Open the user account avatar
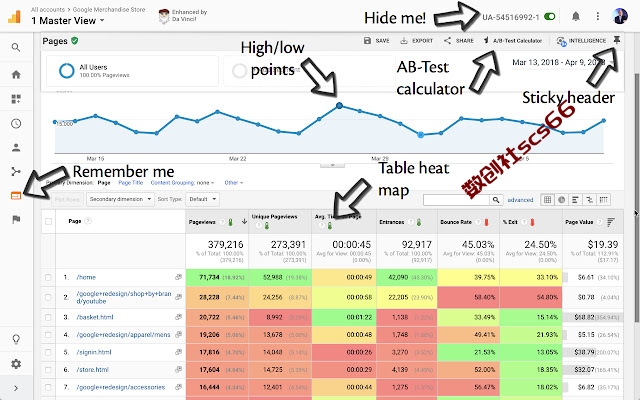This screenshot has width=640, height=400. 620,16
